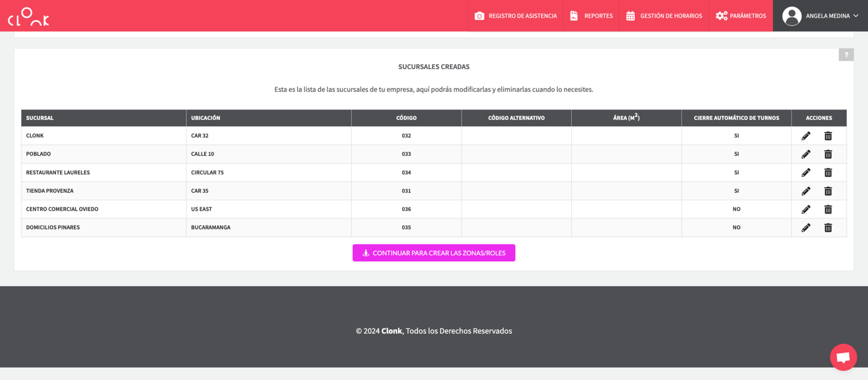The height and width of the screenshot is (380, 868).
Task: Open Gestión de Horarios menu
Action: pyautogui.click(x=664, y=16)
